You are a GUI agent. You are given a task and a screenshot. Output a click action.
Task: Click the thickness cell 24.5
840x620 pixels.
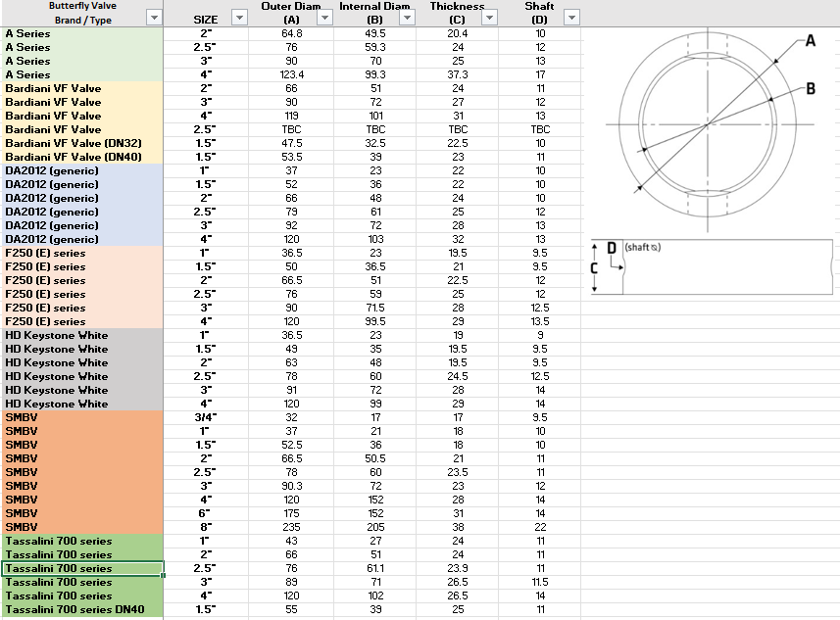458,376
